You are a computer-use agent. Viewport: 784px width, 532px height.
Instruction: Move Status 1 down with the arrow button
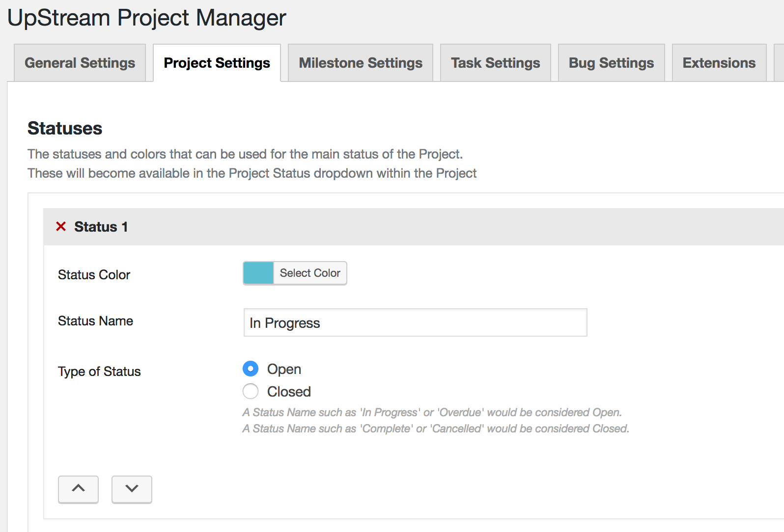click(x=132, y=489)
